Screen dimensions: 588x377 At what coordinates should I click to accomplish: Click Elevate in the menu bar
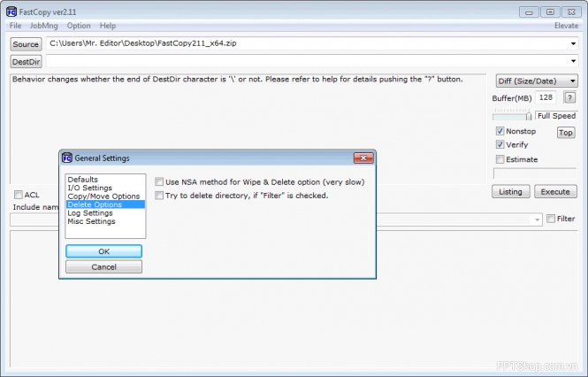(x=566, y=26)
